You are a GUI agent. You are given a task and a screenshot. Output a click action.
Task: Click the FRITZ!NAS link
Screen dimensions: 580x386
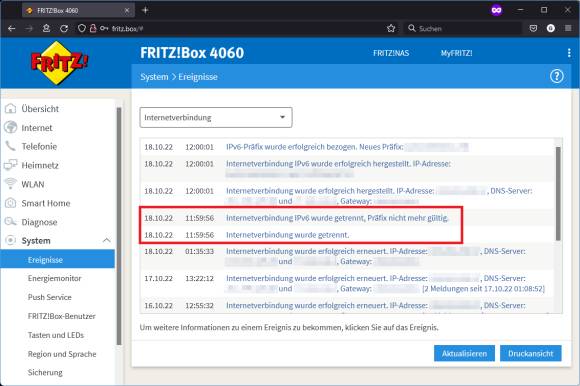pos(391,53)
